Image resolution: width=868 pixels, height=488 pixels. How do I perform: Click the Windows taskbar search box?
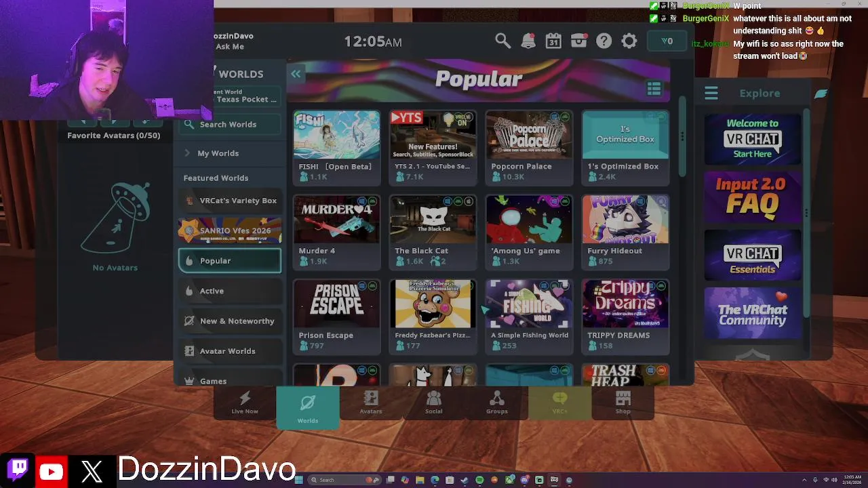[x=344, y=480]
